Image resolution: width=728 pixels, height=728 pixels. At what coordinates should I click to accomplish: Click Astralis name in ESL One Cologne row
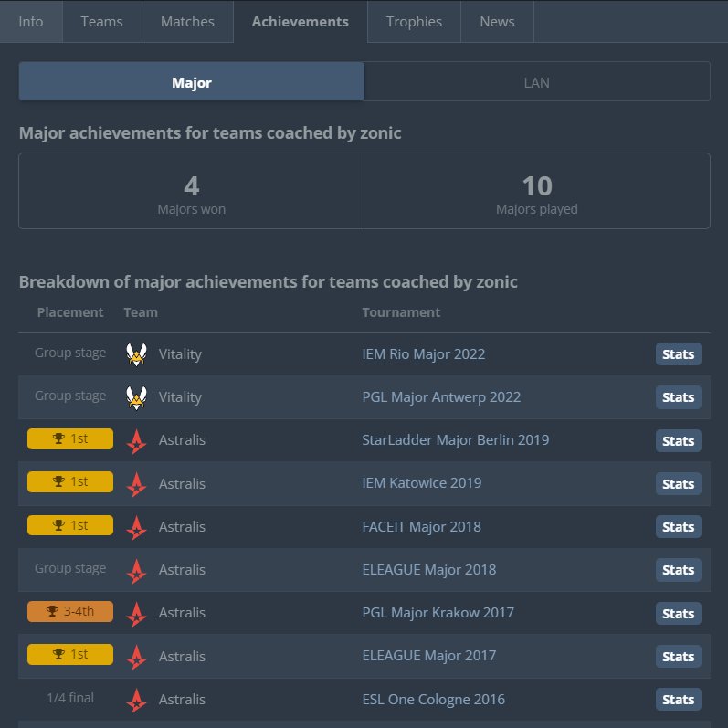[182, 700]
